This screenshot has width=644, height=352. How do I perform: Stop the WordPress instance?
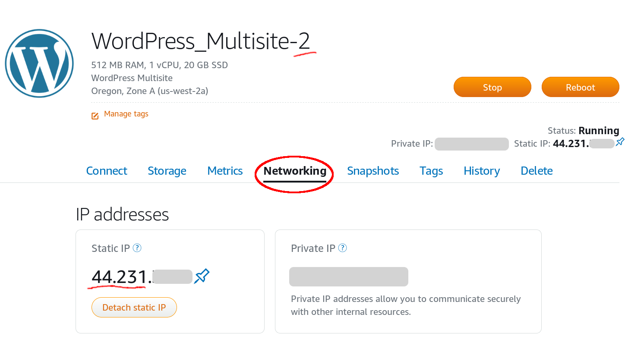492,87
